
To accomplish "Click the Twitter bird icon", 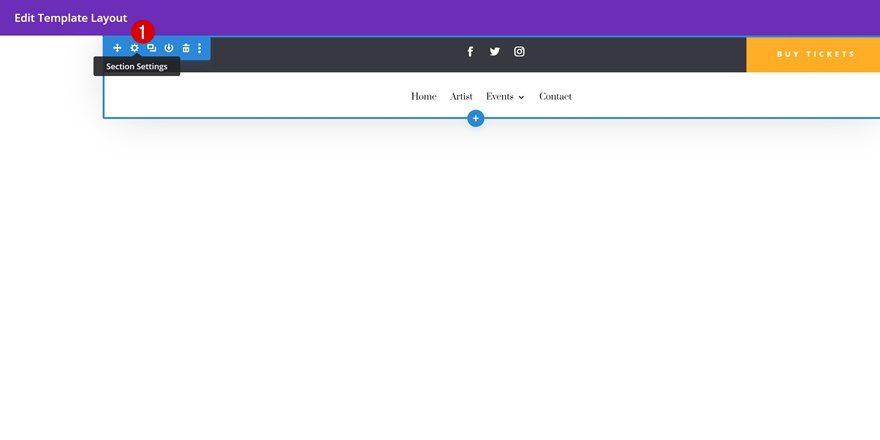I will pos(494,52).
